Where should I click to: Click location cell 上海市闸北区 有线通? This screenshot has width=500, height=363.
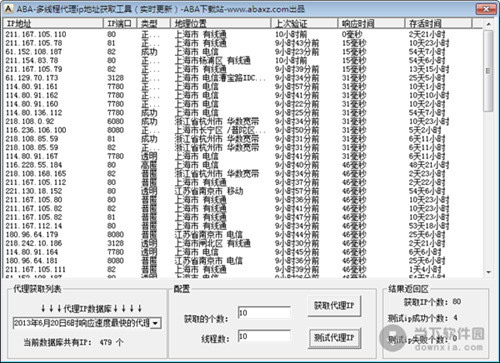point(213,243)
